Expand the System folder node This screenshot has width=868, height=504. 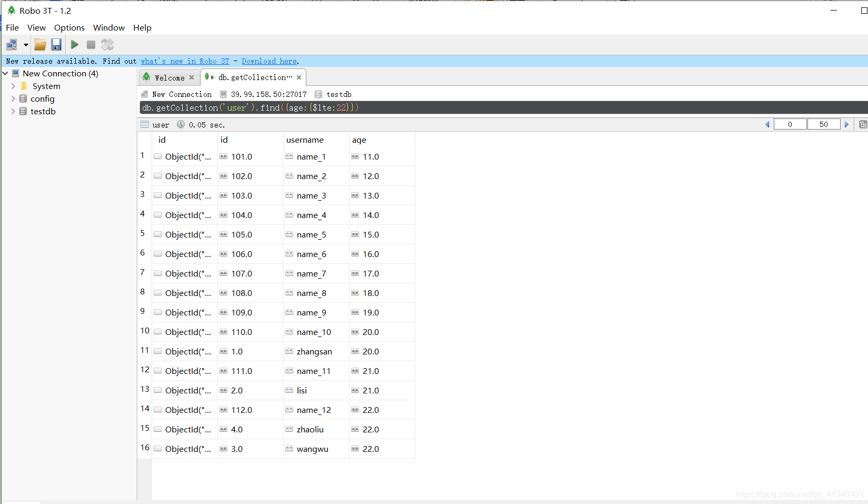(x=13, y=86)
